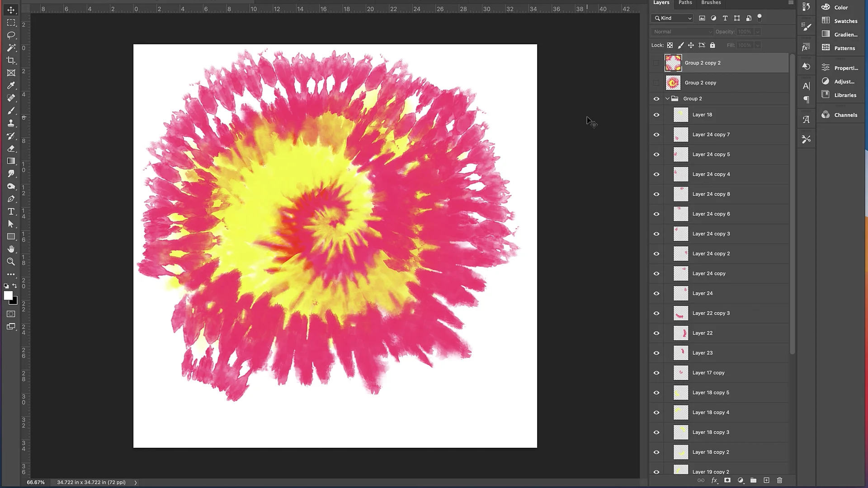This screenshot has height=488, width=868.
Task: Open the Libraries panel
Action: click(840, 95)
